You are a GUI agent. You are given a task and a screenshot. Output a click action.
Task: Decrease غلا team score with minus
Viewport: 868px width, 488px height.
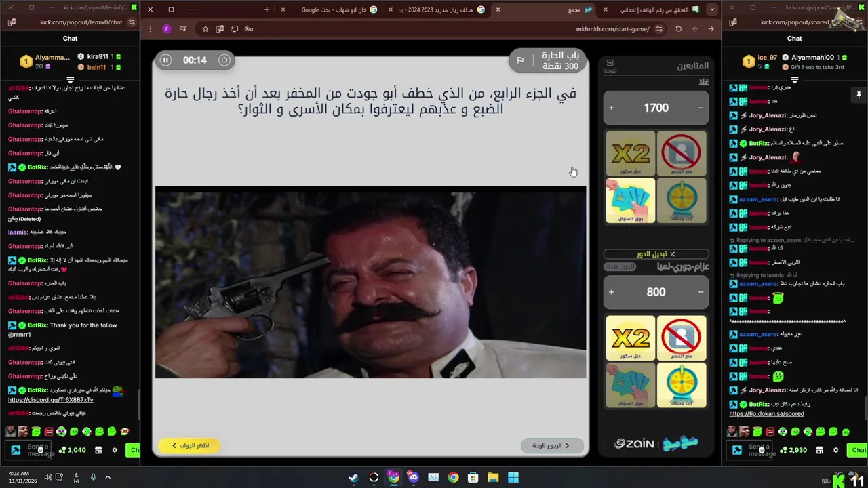click(x=701, y=108)
